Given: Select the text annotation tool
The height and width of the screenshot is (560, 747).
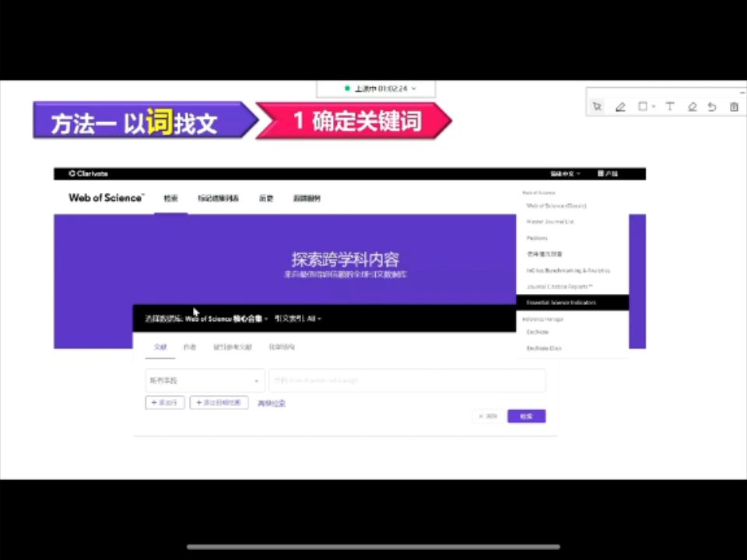Looking at the screenshot, I should pos(670,107).
